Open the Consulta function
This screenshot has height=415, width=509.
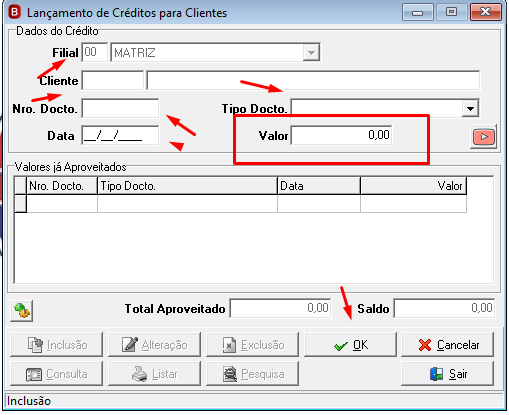pos(56,374)
